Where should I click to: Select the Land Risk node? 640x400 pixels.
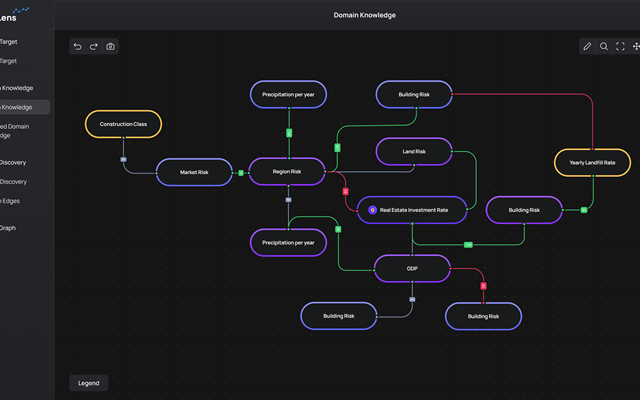pos(414,151)
